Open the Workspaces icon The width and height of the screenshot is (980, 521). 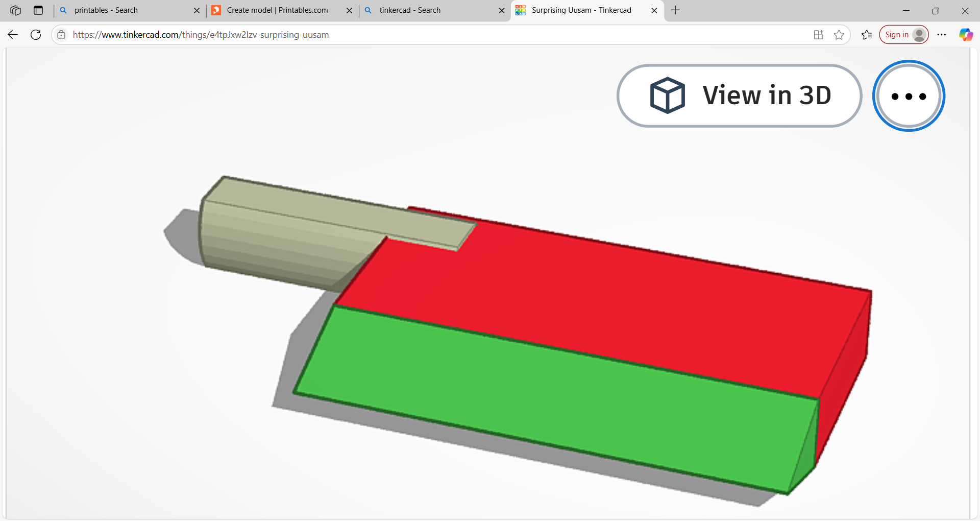[15, 10]
